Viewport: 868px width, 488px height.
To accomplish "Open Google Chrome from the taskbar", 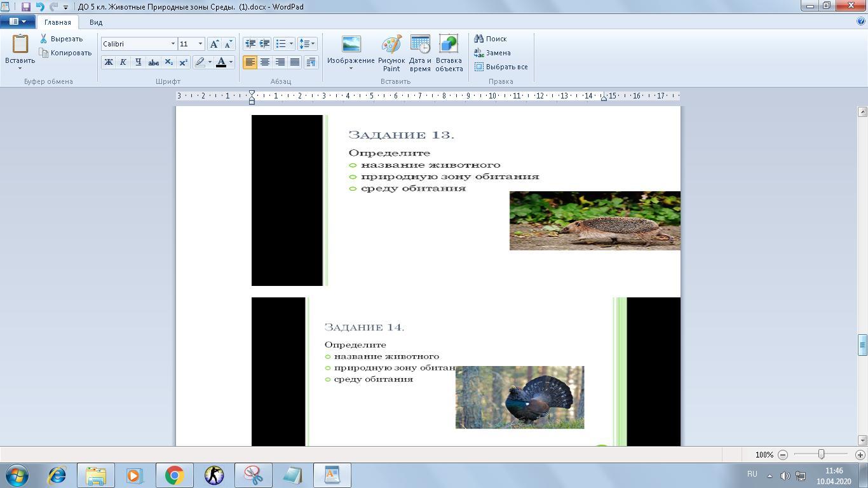I will tap(174, 475).
